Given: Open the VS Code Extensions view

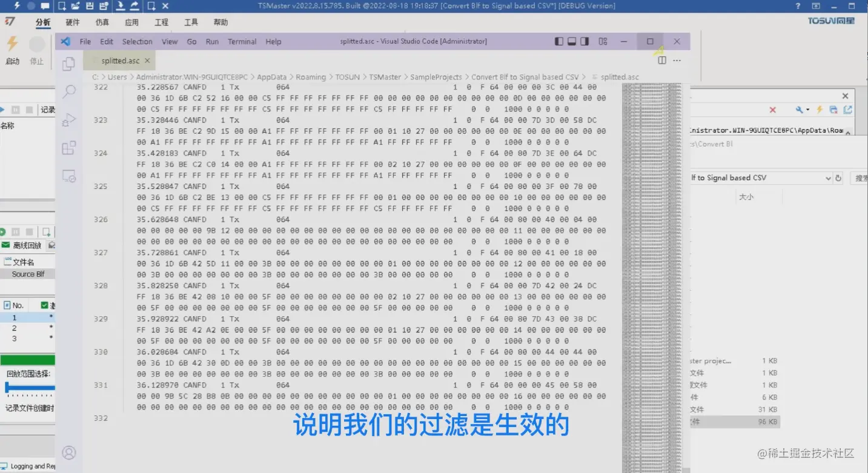Looking at the screenshot, I should coord(69,148).
